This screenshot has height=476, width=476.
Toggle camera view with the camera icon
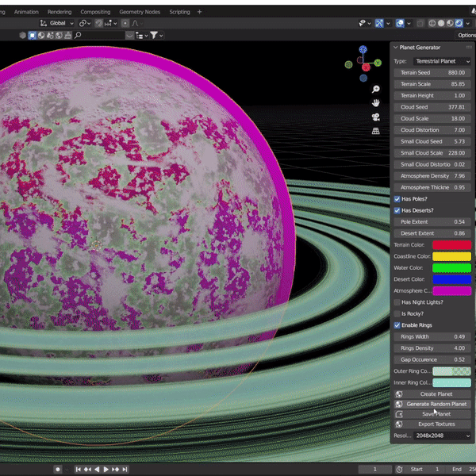[376, 117]
